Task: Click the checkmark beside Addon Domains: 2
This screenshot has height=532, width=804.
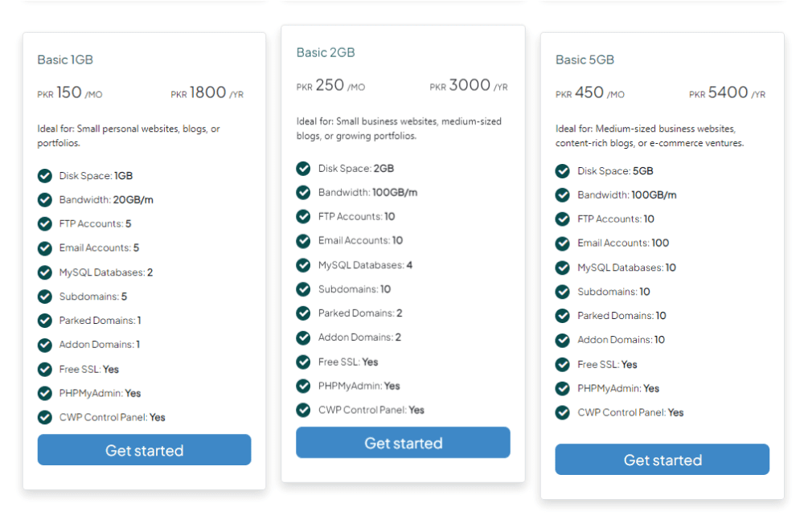Action: click(x=303, y=338)
